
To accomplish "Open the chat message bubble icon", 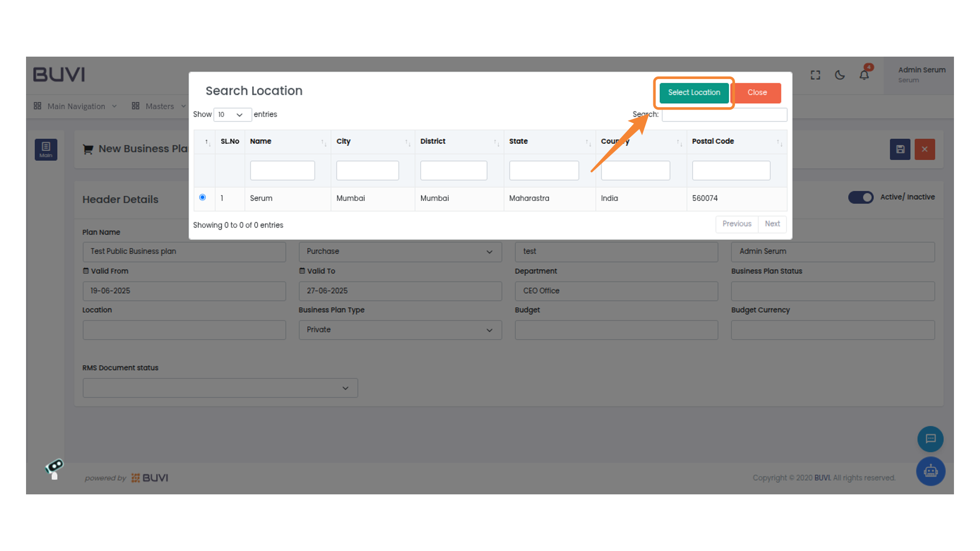I will pyautogui.click(x=930, y=439).
